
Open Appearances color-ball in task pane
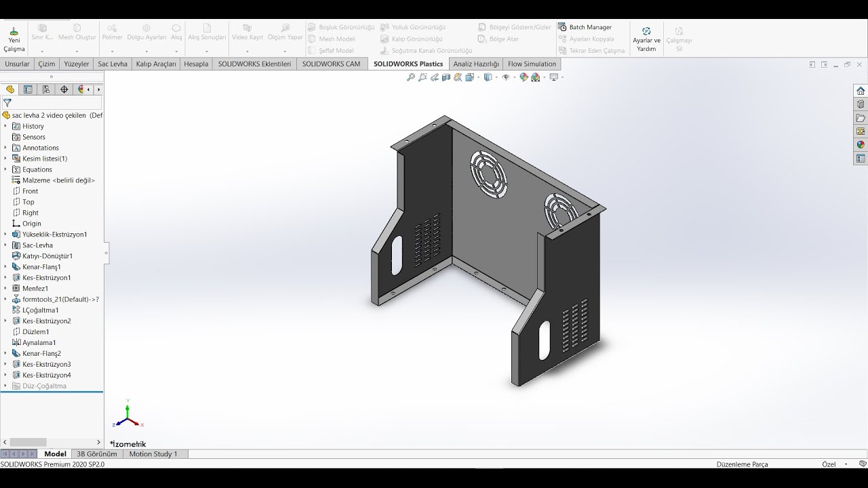pos(861,145)
